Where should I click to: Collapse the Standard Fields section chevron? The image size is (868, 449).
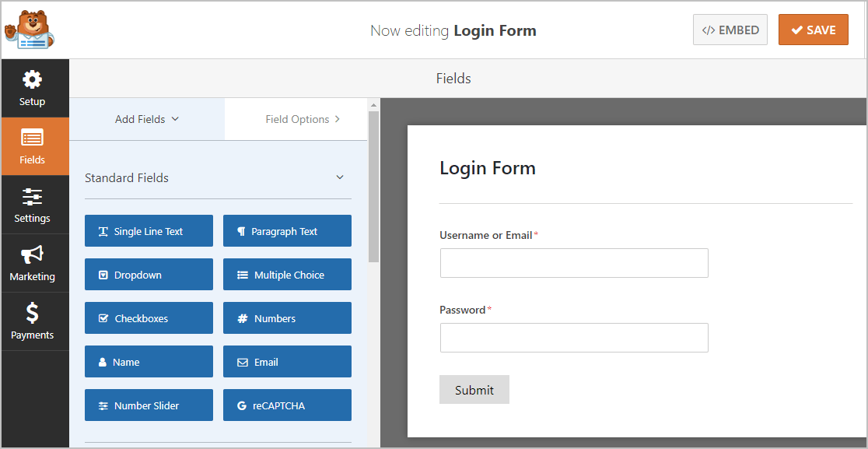tap(340, 177)
